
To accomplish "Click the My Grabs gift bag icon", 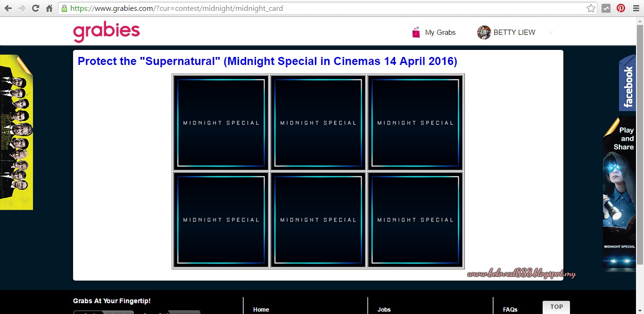I will tap(416, 32).
